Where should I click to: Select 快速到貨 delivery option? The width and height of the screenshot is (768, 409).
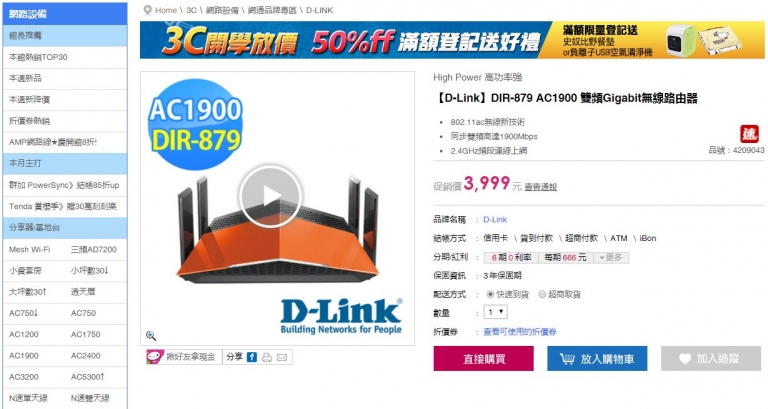coord(490,294)
